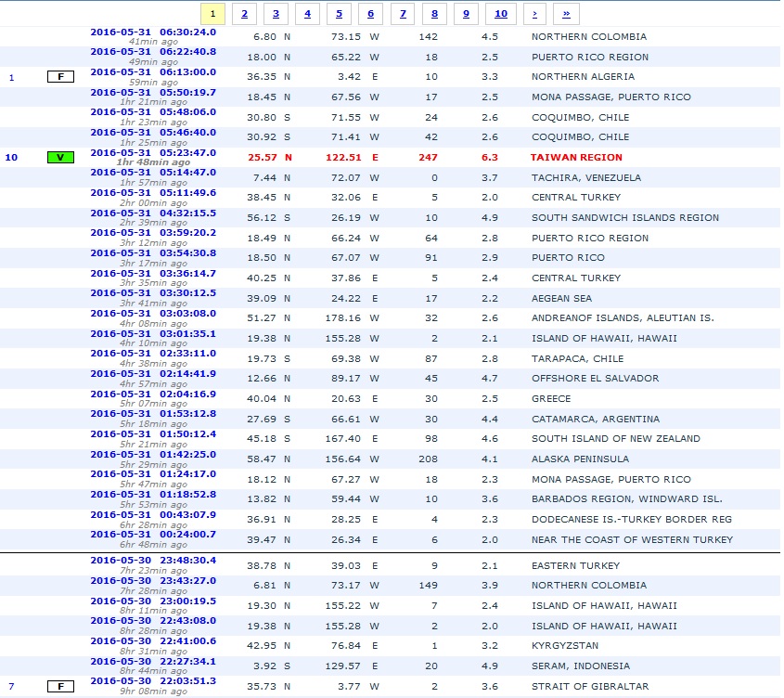Open the 06:30:24 Northern Colombia event
784x698 pixels.
(x=152, y=31)
